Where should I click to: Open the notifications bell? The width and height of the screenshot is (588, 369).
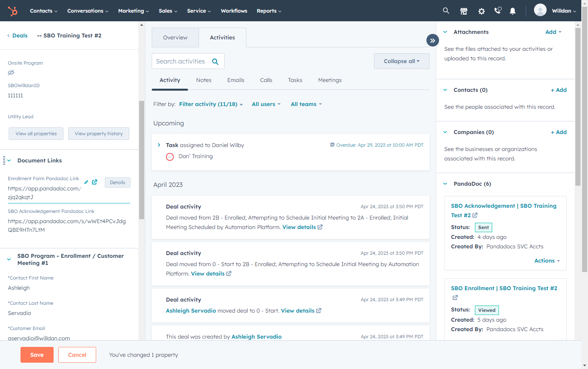[x=513, y=11]
